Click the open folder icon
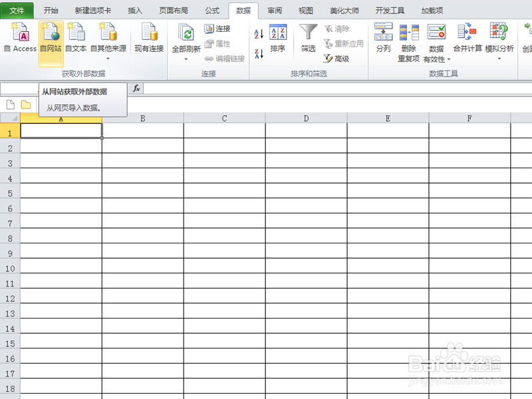Image resolution: width=532 pixels, height=399 pixels. 26,104
